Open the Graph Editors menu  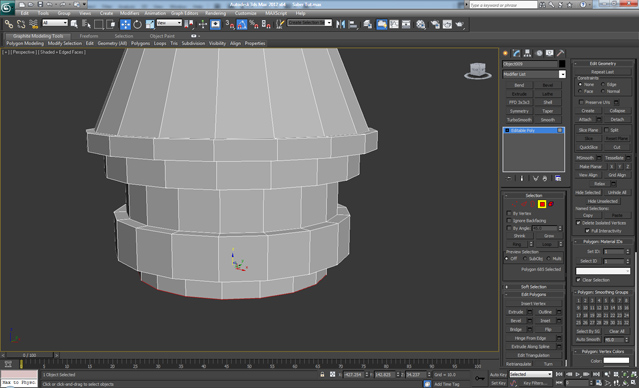pos(184,13)
